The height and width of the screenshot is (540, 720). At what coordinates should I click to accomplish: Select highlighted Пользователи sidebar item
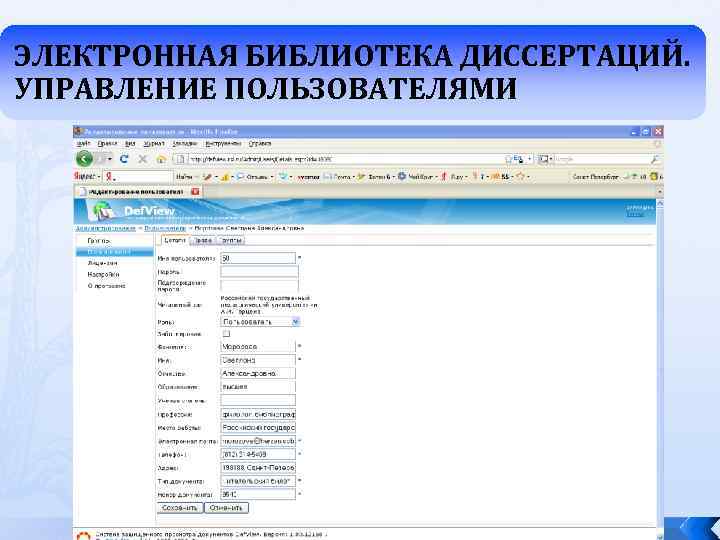click(114, 252)
